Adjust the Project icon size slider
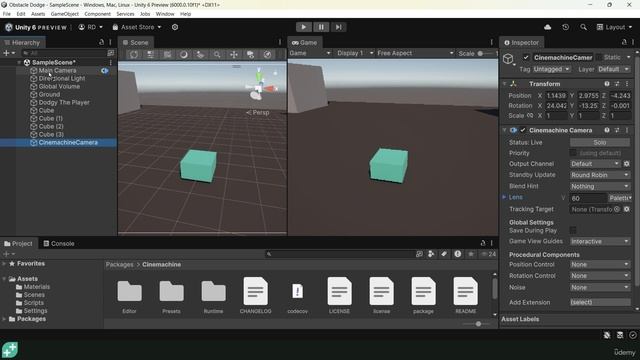Screen dimensions: 640x360 click(x=478, y=324)
